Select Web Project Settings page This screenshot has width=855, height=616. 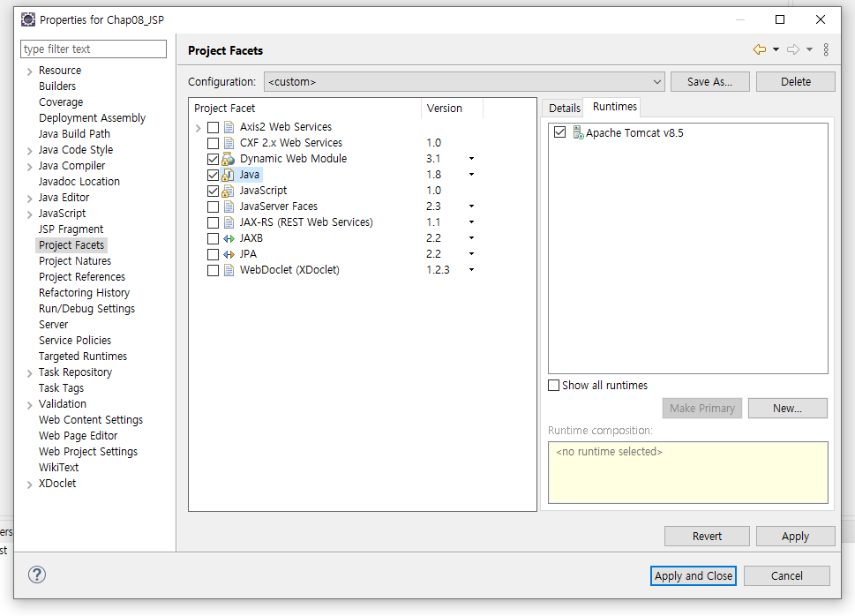88,452
